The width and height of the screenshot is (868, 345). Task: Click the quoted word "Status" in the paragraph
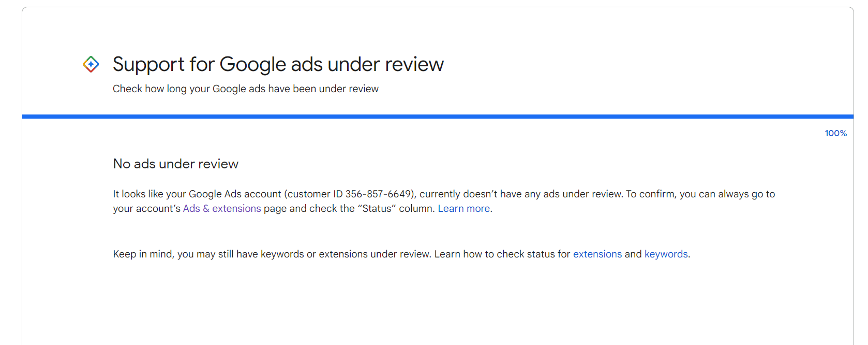click(377, 208)
